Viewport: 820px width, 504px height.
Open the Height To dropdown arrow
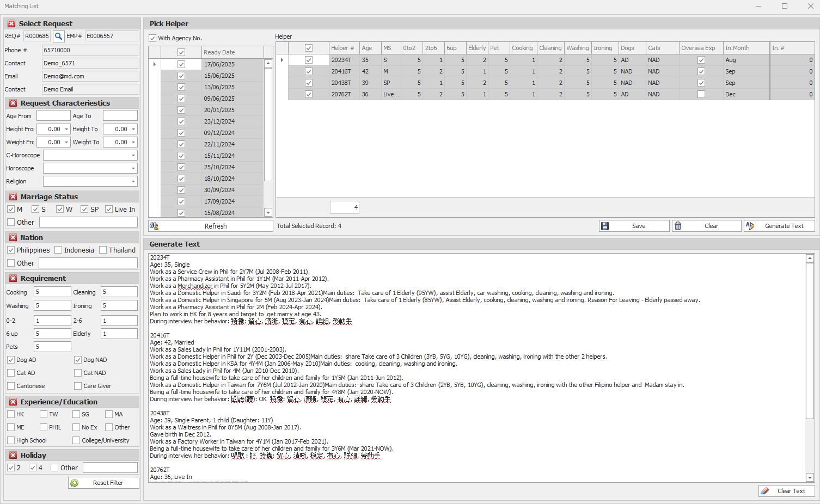[133, 130]
